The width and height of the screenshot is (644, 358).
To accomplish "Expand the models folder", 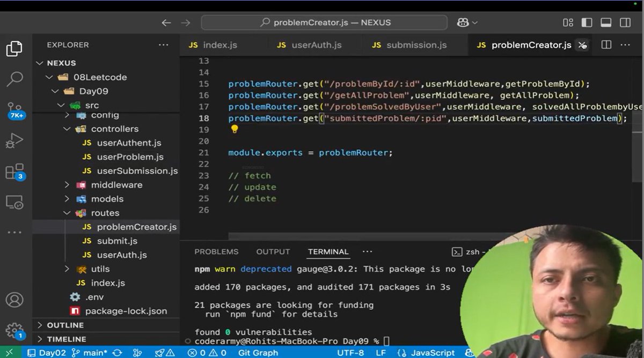I will click(106, 199).
